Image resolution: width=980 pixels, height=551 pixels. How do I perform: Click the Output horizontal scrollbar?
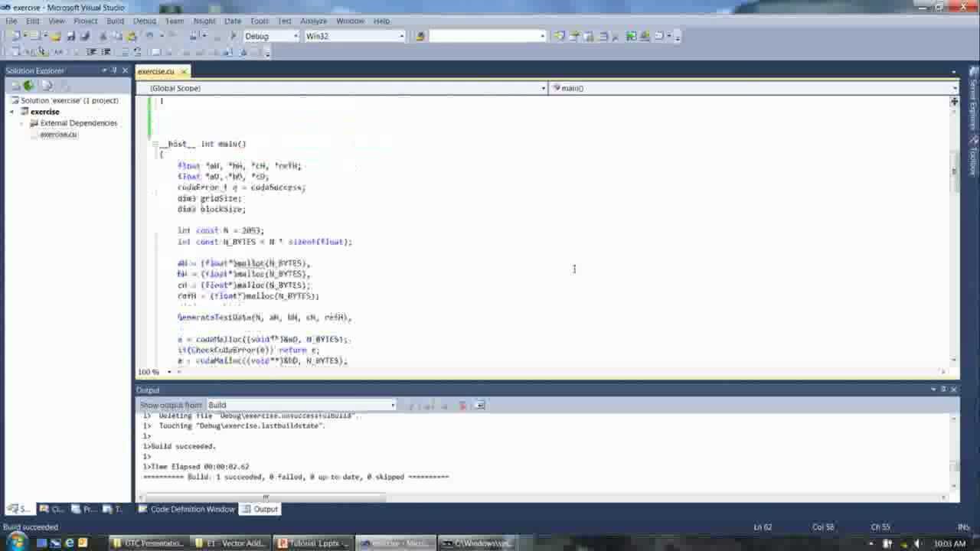(x=265, y=497)
